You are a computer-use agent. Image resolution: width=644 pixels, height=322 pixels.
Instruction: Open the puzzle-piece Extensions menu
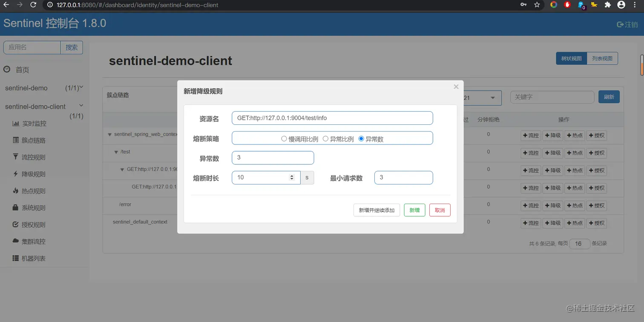pos(608,5)
